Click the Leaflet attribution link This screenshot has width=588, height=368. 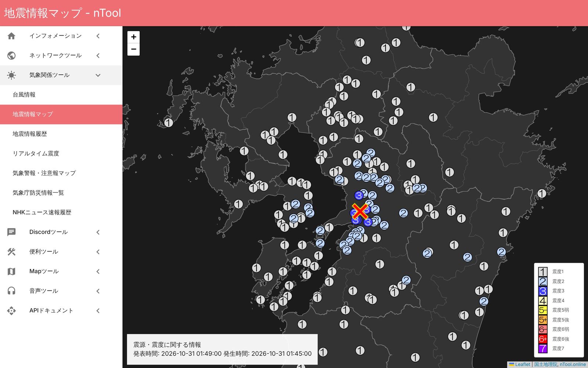tap(520, 364)
